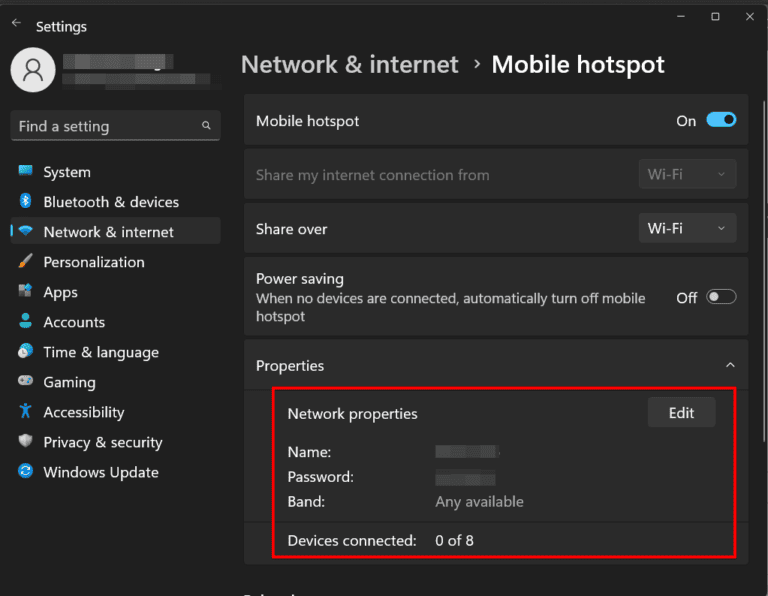Select the Personalization paintbrush icon
This screenshot has height=596, width=768.
(x=25, y=262)
